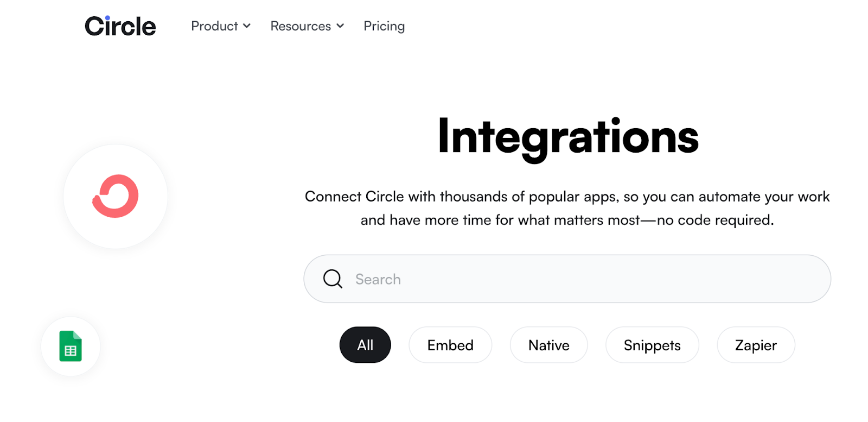
Task: Enable the Embed integrations filter
Action: [450, 345]
